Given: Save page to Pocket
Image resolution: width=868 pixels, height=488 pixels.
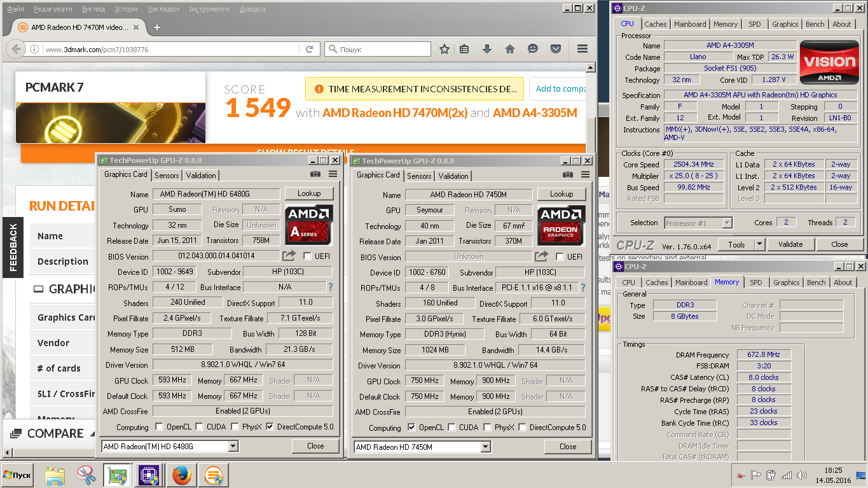Looking at the screenshot, I should coord(555,49).
